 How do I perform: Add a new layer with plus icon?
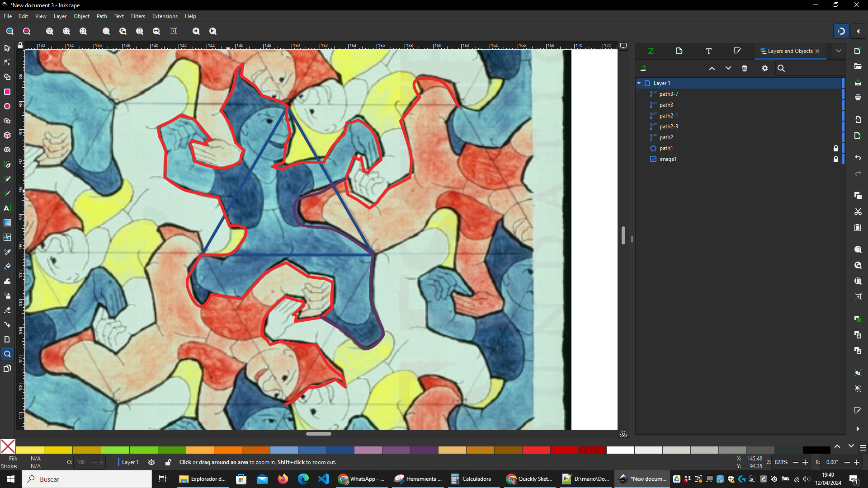pos(643,68)
